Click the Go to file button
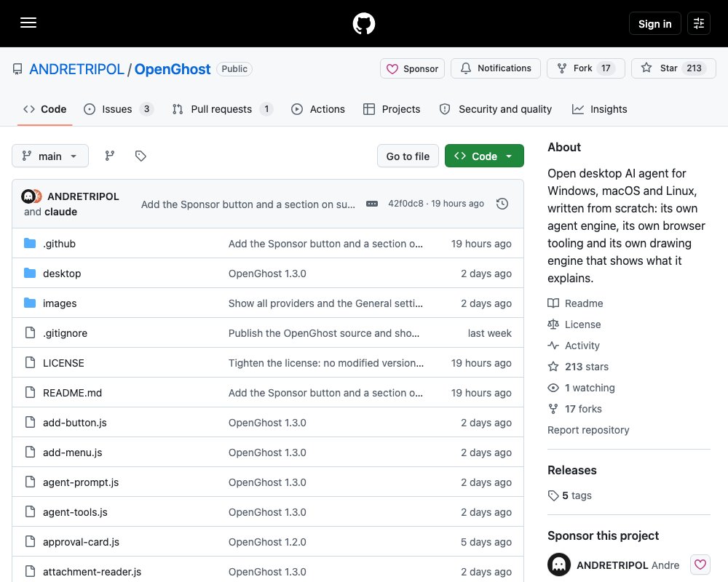The width and height of the screenshot is (728, 582). pos(408,156)
